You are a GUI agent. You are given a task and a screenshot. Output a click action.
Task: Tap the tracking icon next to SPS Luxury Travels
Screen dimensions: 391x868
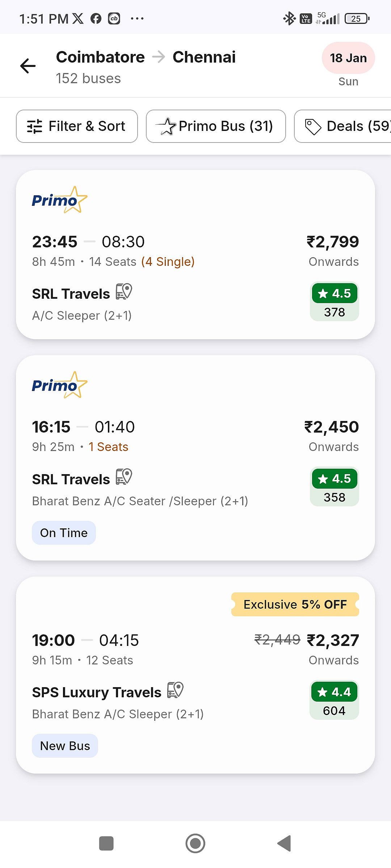point(175,690)
